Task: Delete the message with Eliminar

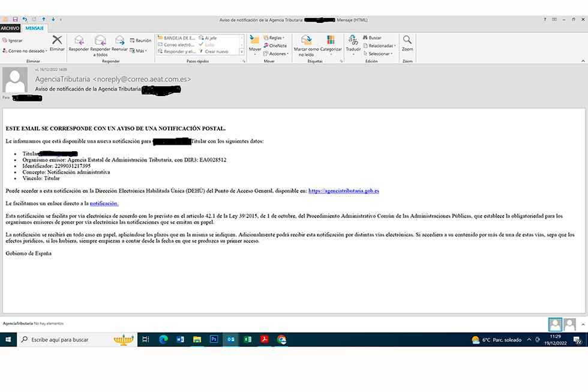Action: click(57, 43)
